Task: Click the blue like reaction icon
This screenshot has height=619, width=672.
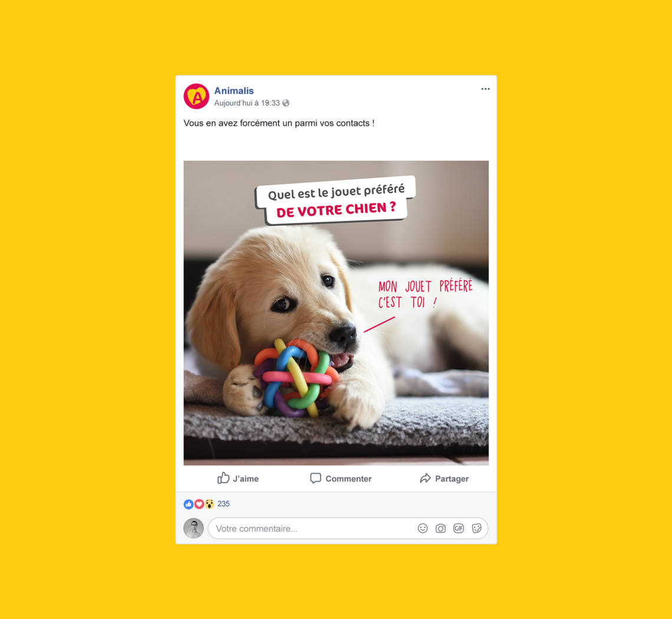Action: click(189, 504)
